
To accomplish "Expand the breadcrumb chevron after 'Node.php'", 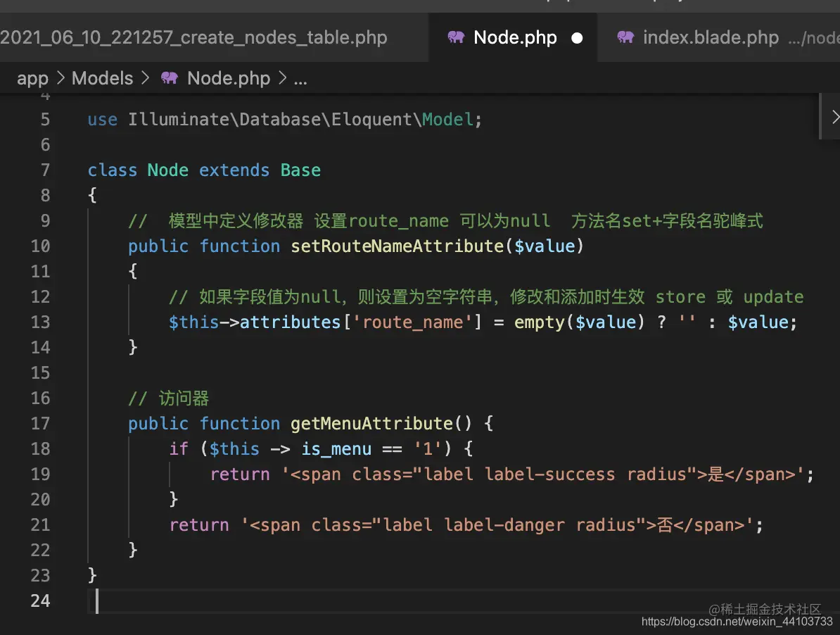I will (x=282, y=78).
